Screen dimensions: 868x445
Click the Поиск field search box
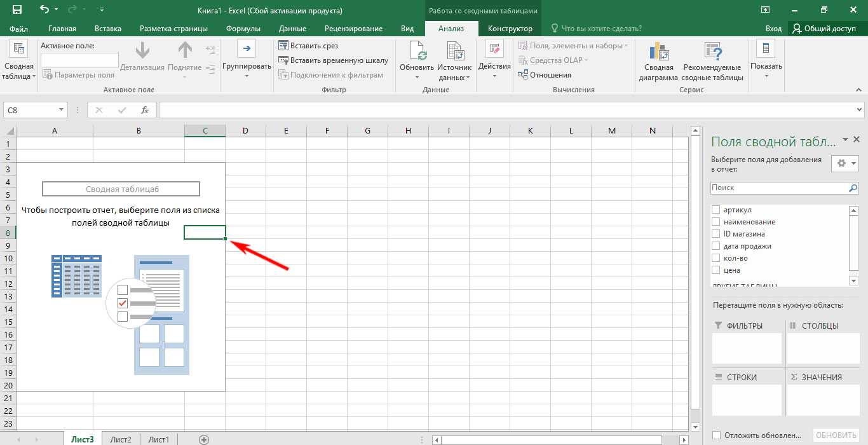(x=778, y=188)
